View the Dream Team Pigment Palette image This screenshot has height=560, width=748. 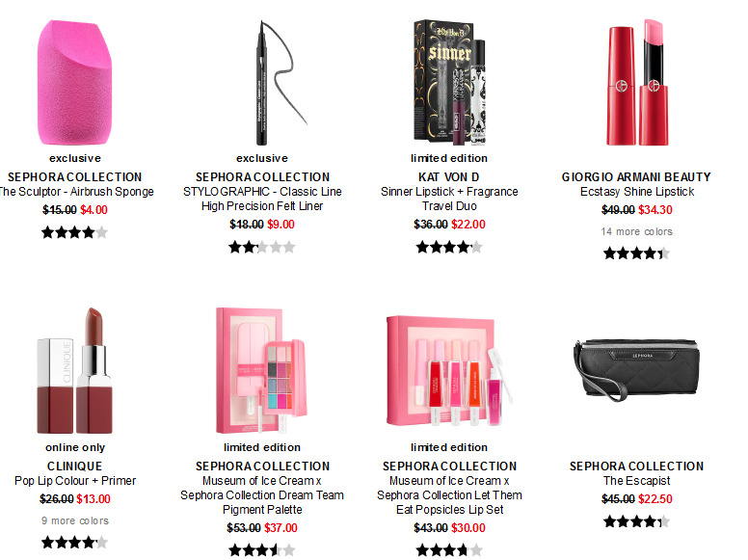261,371
